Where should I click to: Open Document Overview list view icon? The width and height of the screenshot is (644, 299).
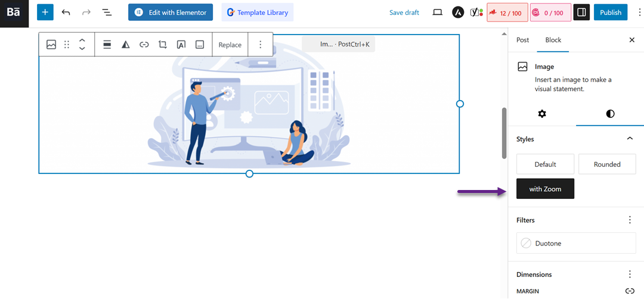[x=107, y=12]
